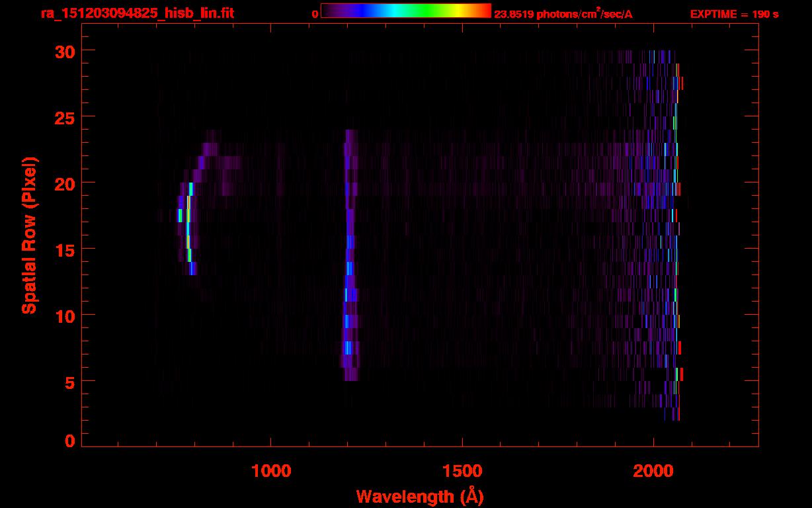Click the bright spectrum edge near 2060 Å
The image size is (812, 508).
[x=676, y=235]
